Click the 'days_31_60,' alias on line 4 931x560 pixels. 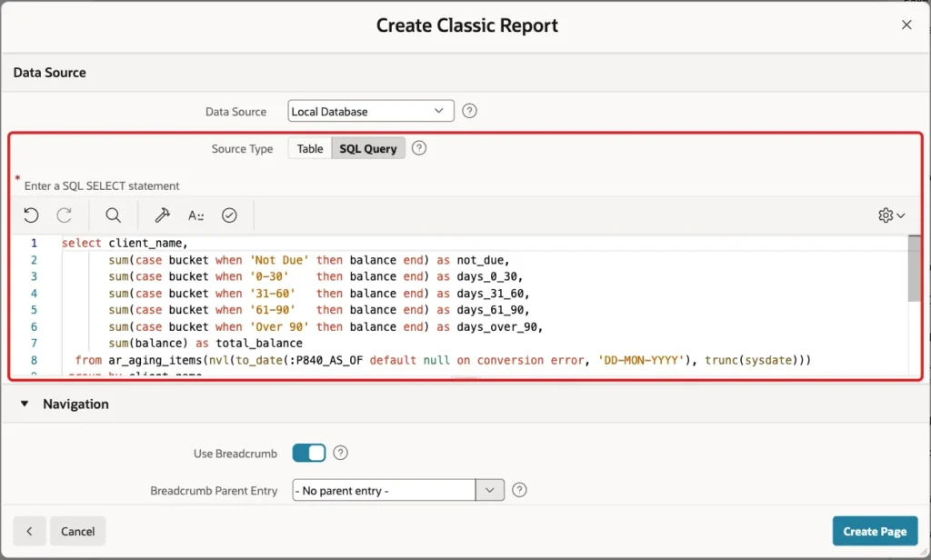493,294
